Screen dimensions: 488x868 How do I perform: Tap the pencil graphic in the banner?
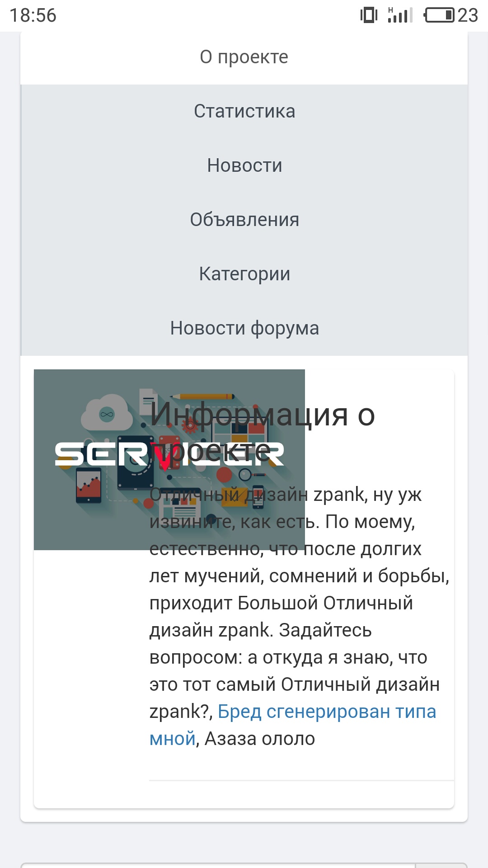[x=202, y=397]
